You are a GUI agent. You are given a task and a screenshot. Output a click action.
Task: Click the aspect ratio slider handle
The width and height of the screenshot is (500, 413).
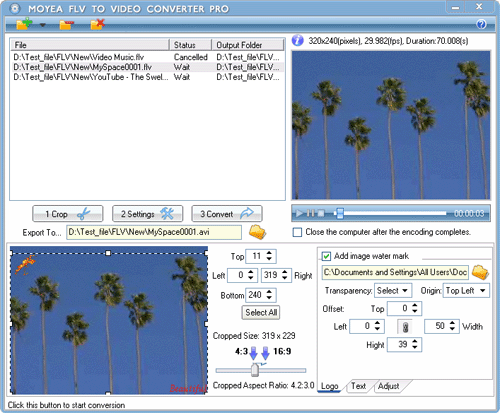(255, 370)
